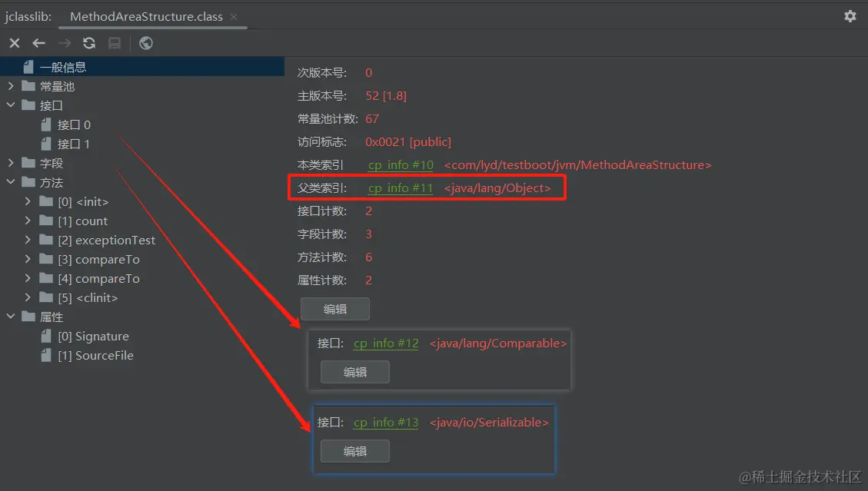Expand the [4] compareTo method node
The width and height of the screenshot is (868, 491).
click(28, 278)
